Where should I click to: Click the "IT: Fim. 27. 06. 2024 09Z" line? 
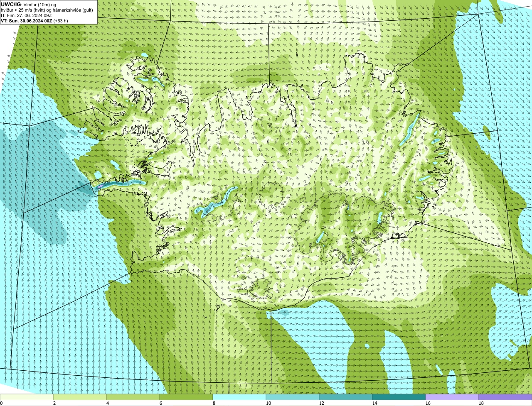(x=26, y=15)
